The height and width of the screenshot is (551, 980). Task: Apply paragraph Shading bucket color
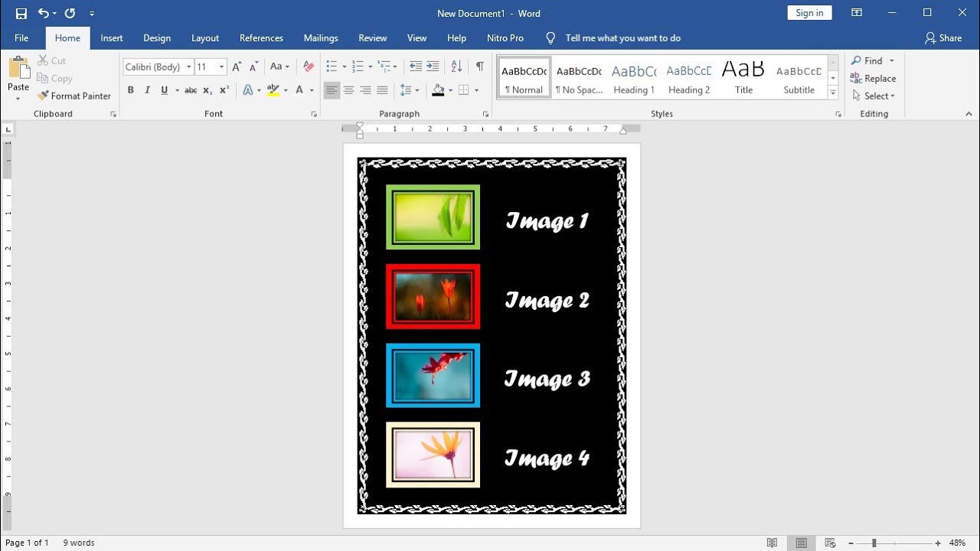[438, 90]
